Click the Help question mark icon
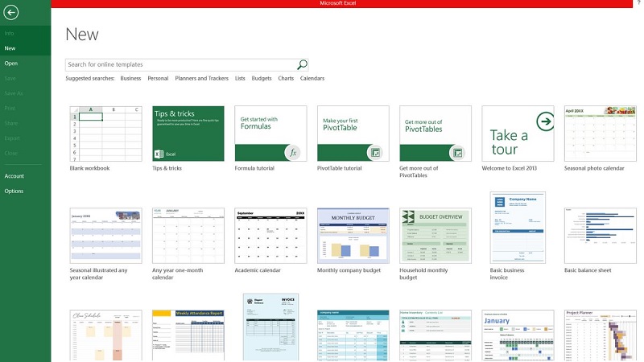 [638, 4]
